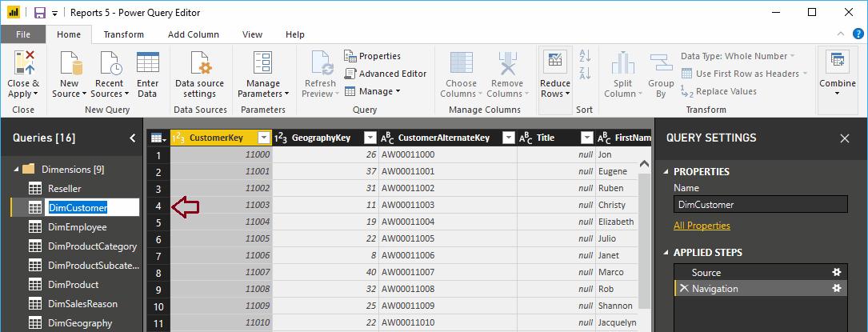Open Source step settings gear
The image size is (868, 332).
[x=837, y=272]
